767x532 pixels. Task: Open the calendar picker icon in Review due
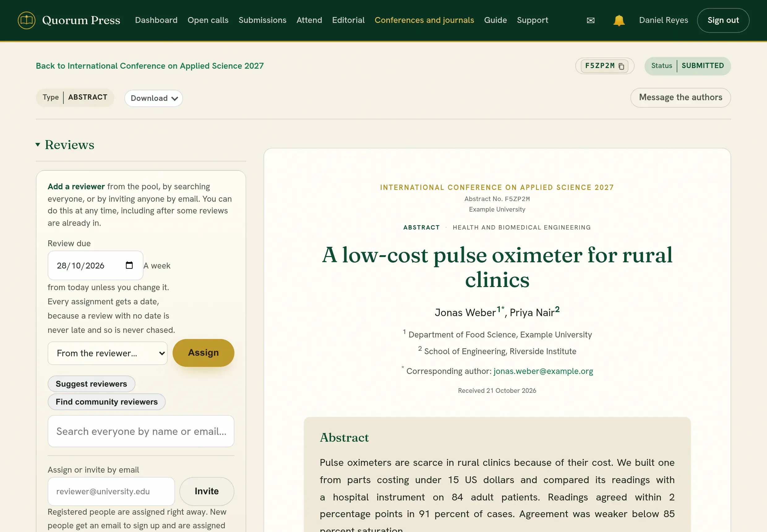(x=129, y=265)
